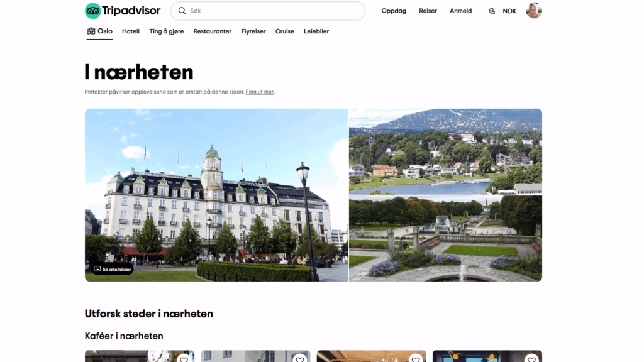Open the Reiser section
Image resolution: width=644 pixels, height=362 pixels.
coord(428,11)
